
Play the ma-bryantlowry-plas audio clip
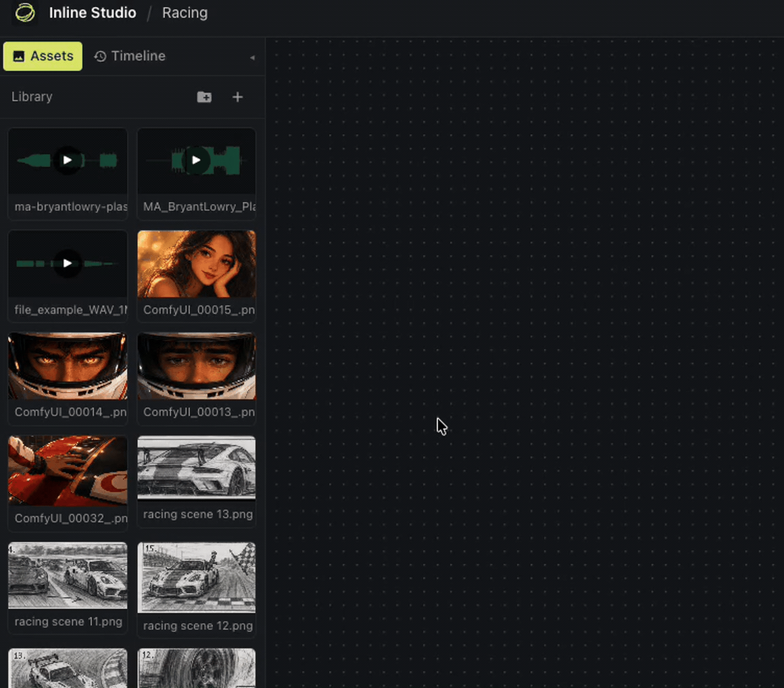coord(67,161)
